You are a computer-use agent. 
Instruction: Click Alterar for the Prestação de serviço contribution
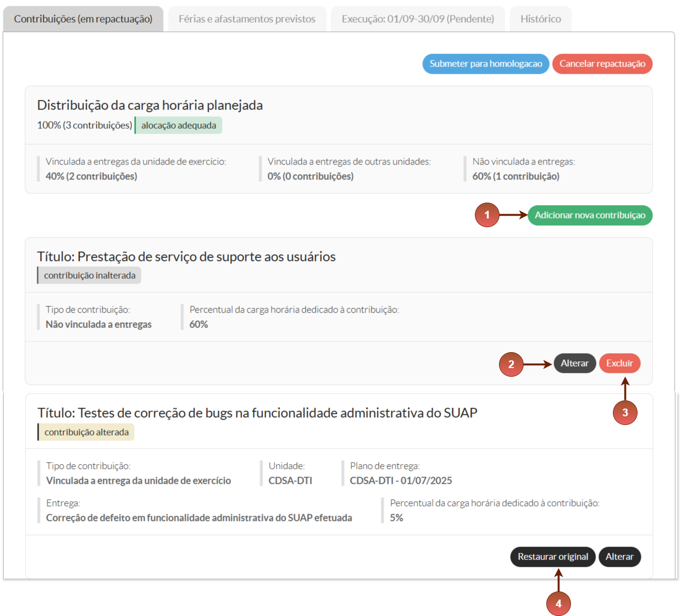pos(574,363)
